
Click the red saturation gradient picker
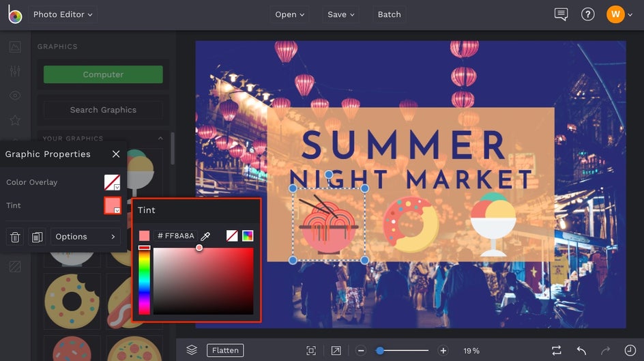click(x=203, y=281)
